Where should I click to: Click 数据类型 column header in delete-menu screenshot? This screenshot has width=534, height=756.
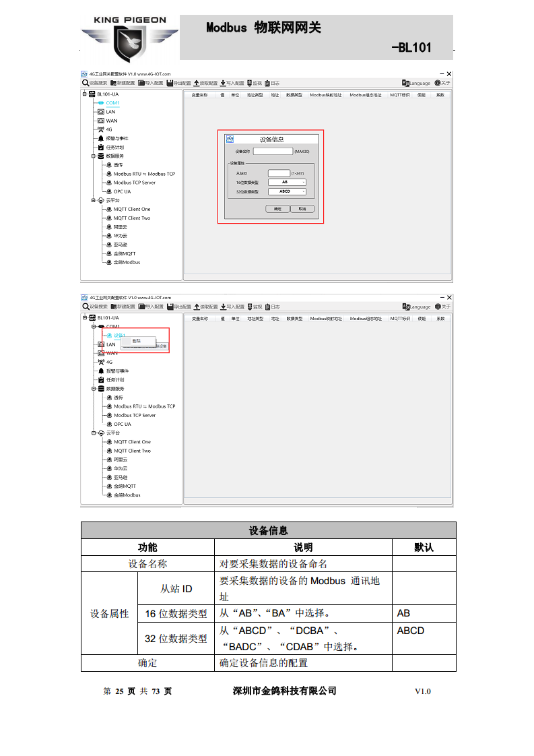(x=294, y=319)
